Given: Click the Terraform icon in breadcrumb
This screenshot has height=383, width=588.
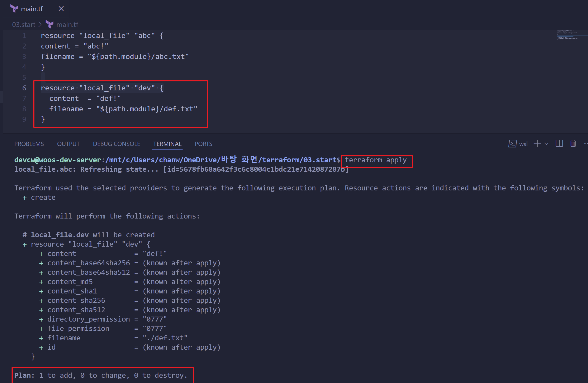Looking at the screenshot, I should (50, 25).
